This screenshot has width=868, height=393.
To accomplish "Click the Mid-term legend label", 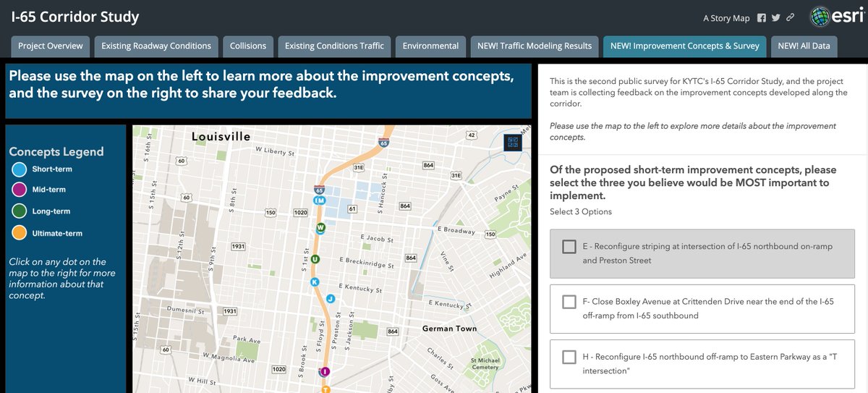I will coord(49,190).
